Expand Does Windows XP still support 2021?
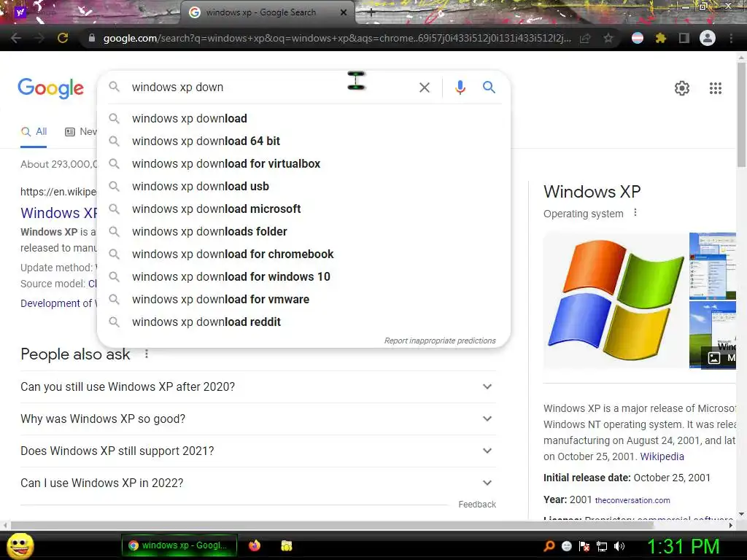747x560 pixels. coord(258,451)
